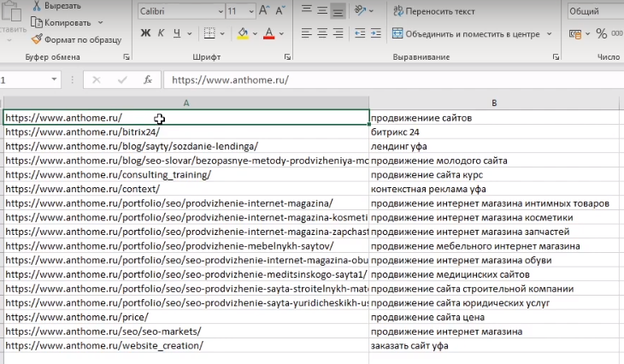Click Enter checkmark in formula bar
Screen dimensions: 624x364
(x=122, y=80)
